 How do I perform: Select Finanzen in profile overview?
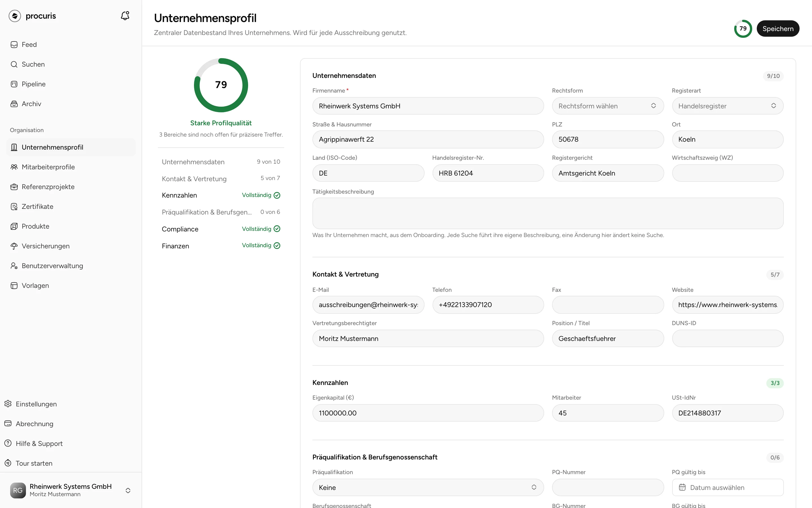(x=221, y=246)
